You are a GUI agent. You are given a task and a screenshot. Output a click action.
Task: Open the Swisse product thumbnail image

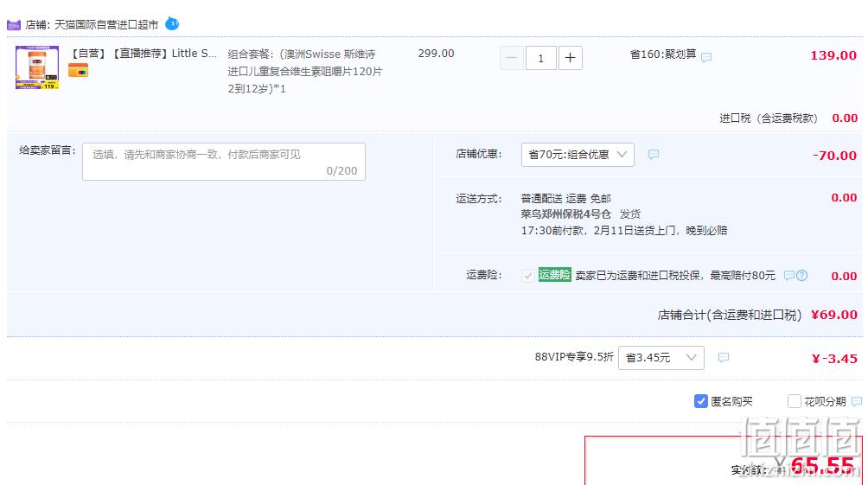coord(37,67)
